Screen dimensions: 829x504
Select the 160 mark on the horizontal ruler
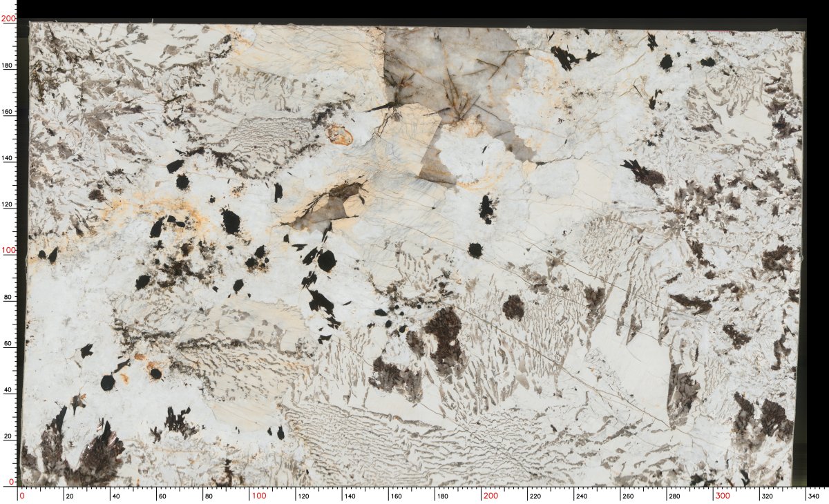[x=397, y=496]
